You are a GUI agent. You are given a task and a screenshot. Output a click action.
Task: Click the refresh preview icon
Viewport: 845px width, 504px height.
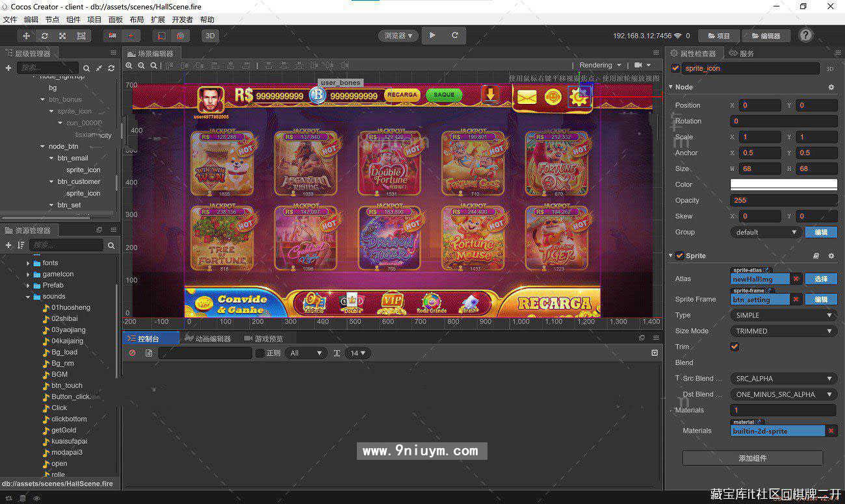pyautogui.click(x=454, y=36)
